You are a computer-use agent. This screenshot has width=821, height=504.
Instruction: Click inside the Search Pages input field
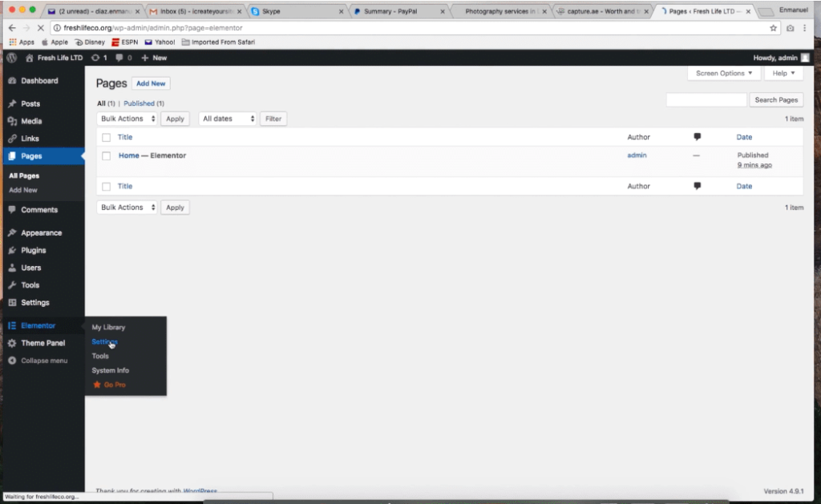(706, 99)
